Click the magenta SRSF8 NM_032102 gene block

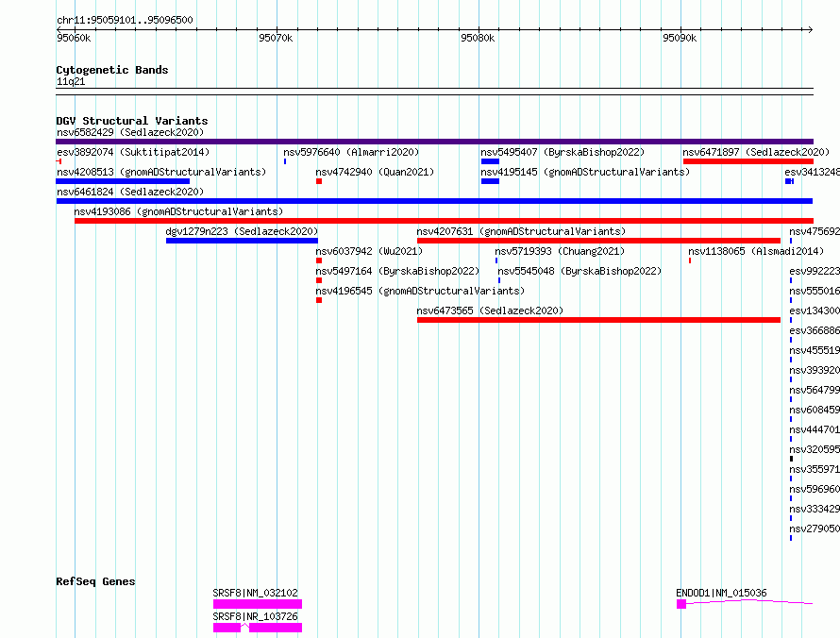tap(258, 604)
